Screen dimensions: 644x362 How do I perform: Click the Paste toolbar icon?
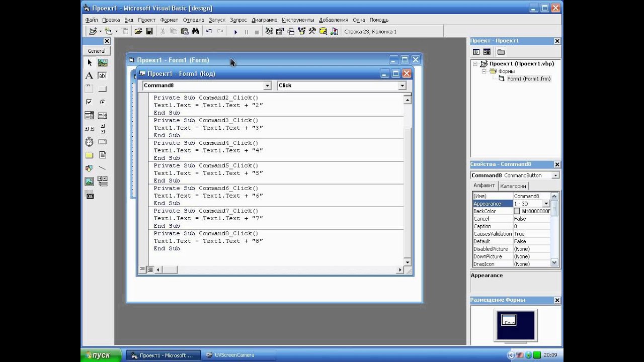point(184,31)
